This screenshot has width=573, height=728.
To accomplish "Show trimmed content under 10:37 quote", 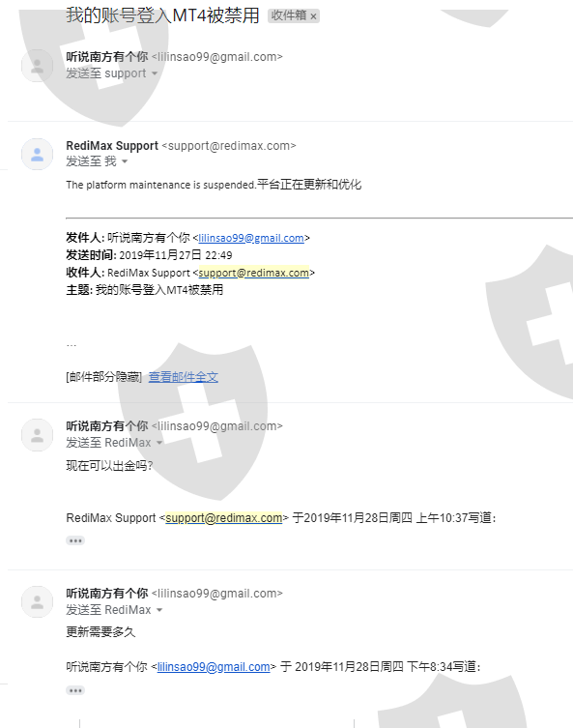I will point(75,540).
